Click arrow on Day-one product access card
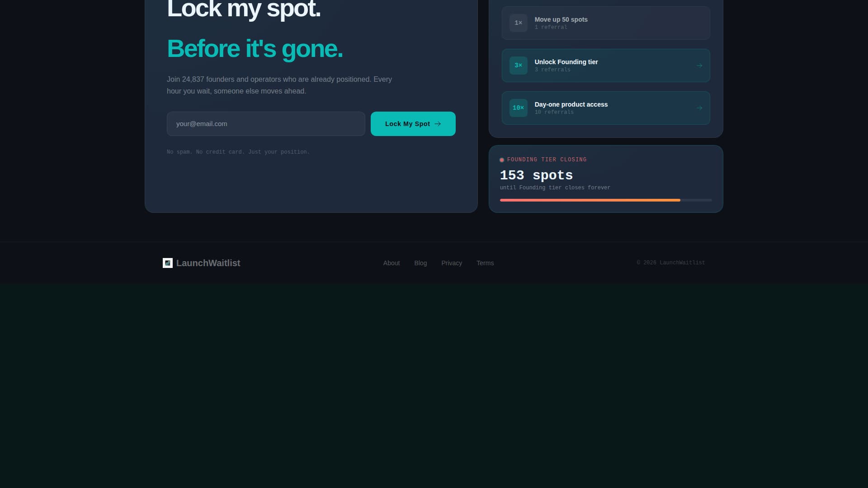This screenshot has width=868, height=488. (x=699, y=108)
